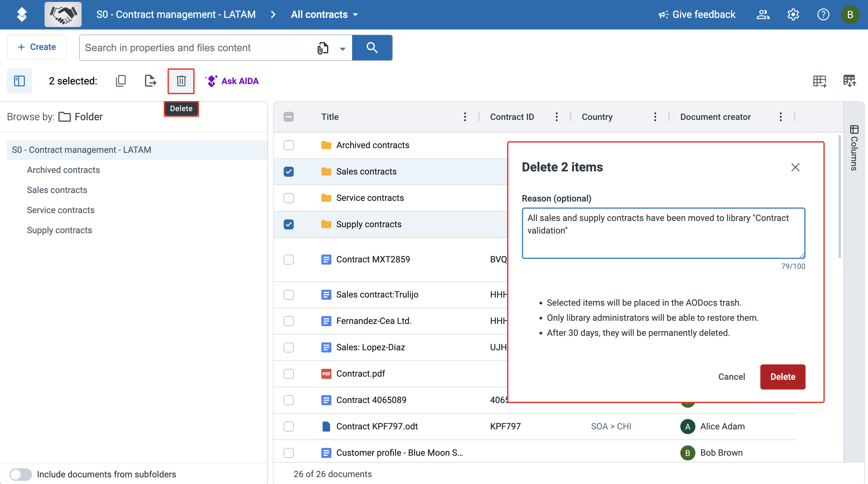Click the copy selected items icon
This screenshot has height=484, width=868.
[121, 81]
